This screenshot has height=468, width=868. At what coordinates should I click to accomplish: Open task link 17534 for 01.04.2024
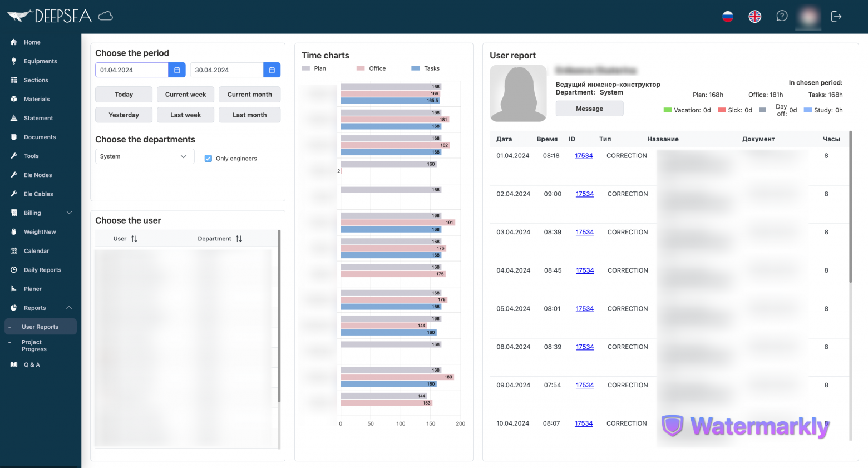(584, 156)
